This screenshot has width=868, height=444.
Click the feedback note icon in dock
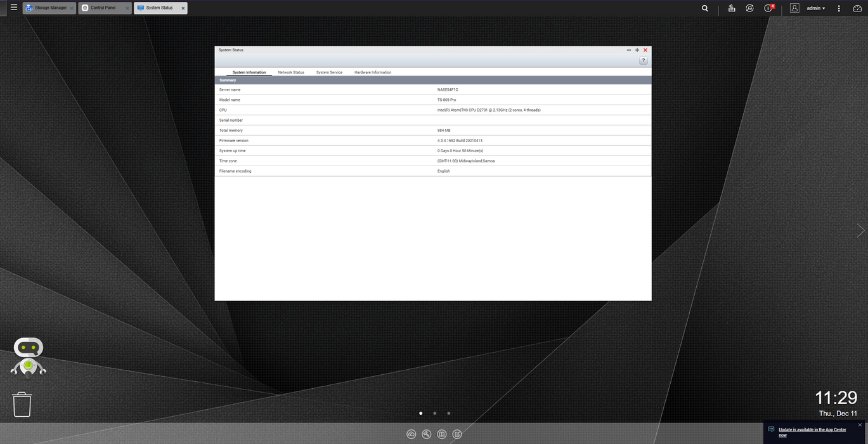pyautogui.click(x=457, y=434)
